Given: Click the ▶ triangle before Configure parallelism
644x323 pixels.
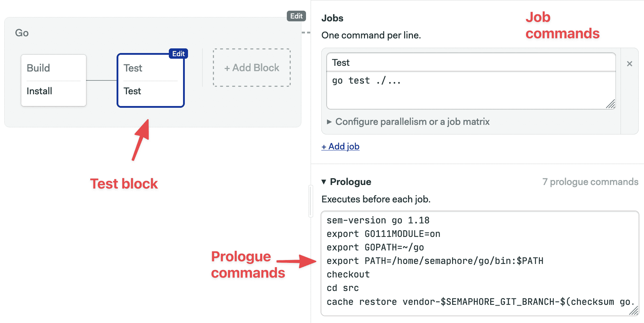Looking at the screenshot, I should 329,122.
